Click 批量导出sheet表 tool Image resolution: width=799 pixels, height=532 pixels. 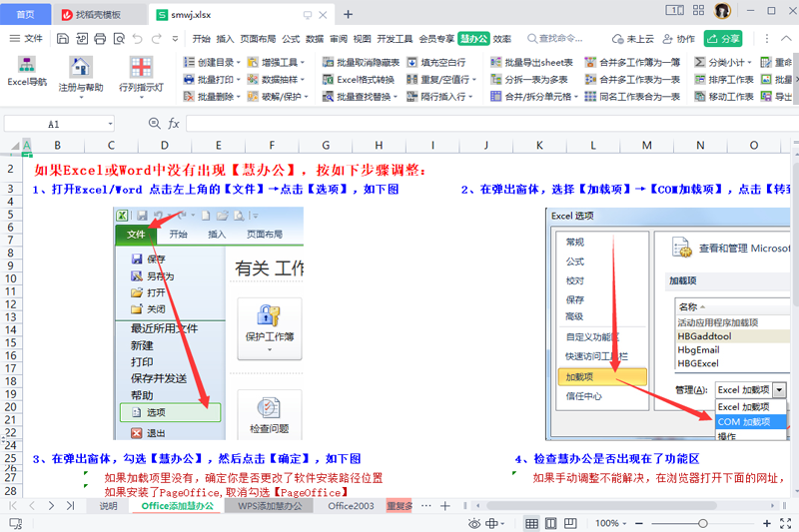(531, 63)
